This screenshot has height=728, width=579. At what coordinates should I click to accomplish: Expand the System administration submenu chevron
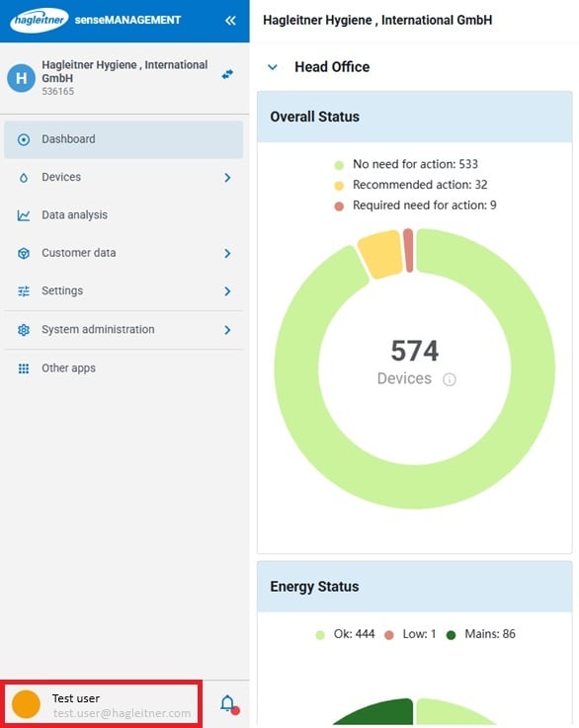[x=227, y=330]
